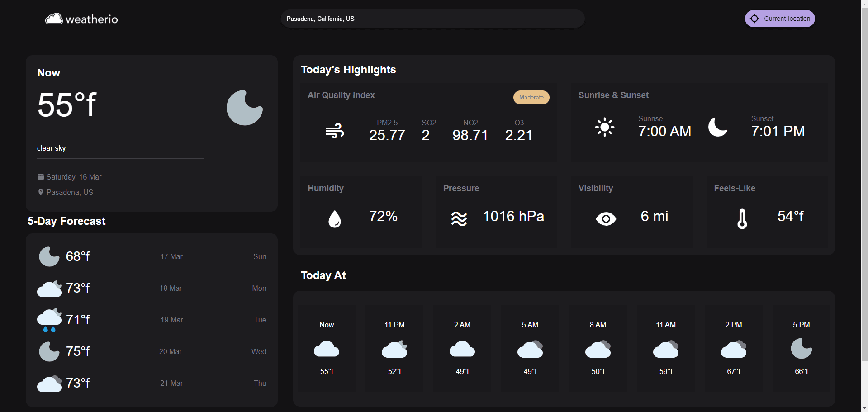
Task: Click the 20 Mar date label
Action: pyautogui.click(x=171, y=351)
